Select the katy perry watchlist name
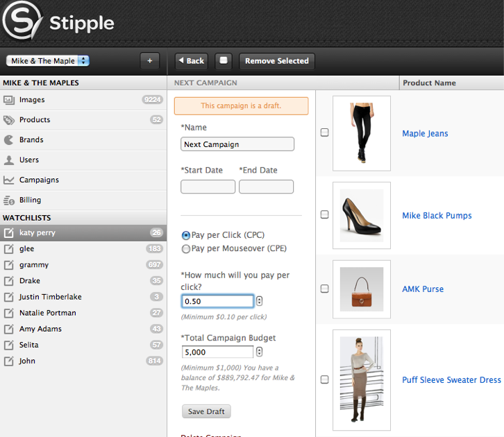504x437 pixels. point(37,232)
